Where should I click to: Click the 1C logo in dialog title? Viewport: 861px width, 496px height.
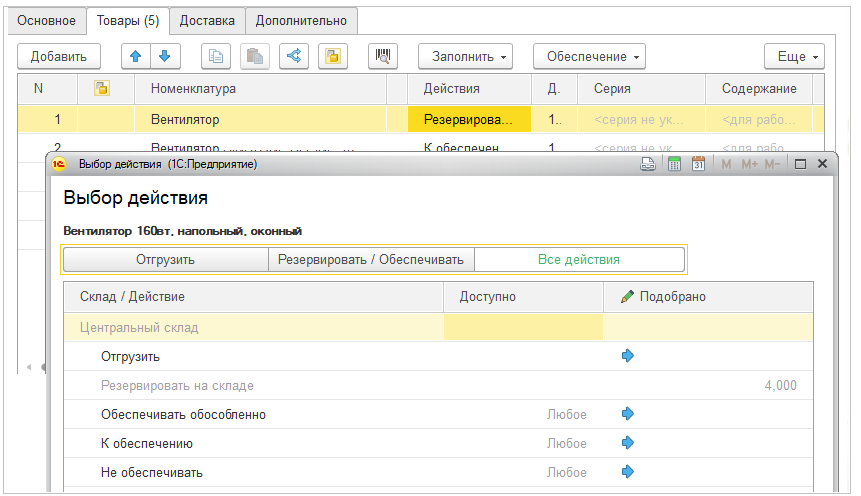[59, 164]
